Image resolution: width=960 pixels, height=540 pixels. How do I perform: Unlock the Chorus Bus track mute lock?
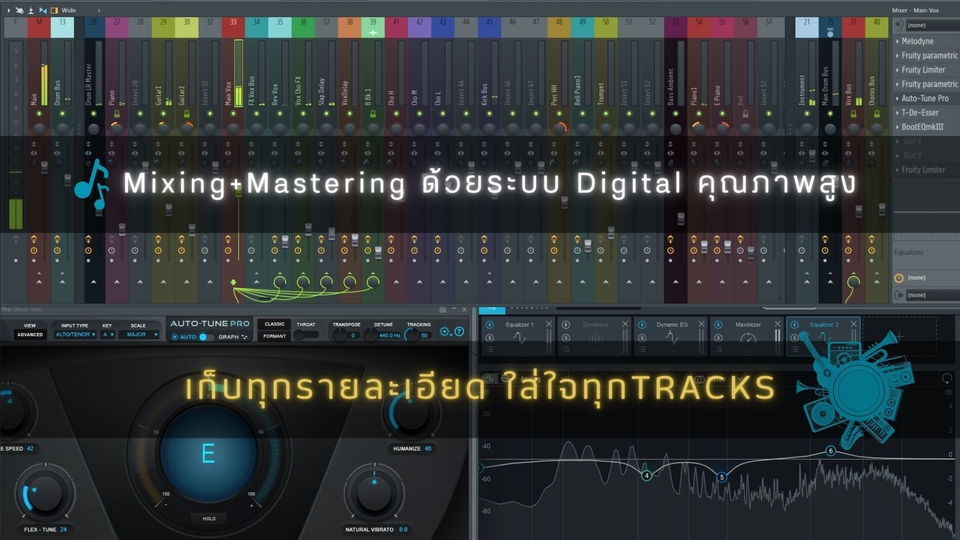pyautogui.click(x=877, y=114)
